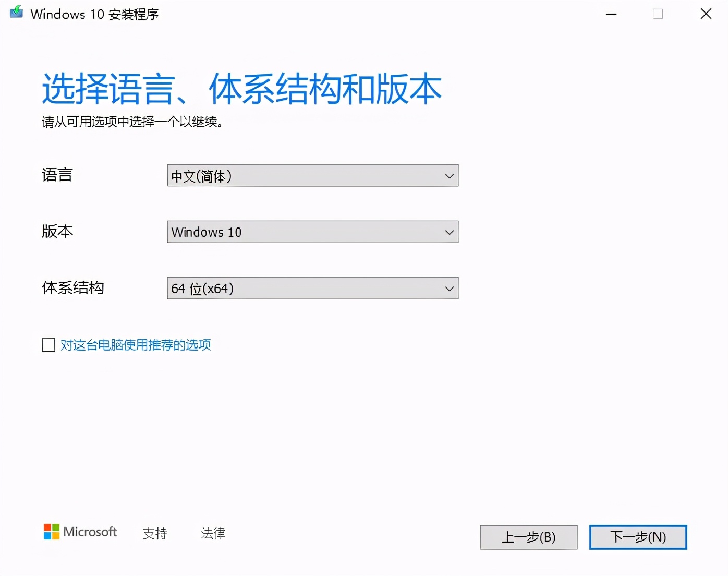This screenshot has height=576, width=728.
Task: Minimize the Windows 10 安装程序 window
Action: pyautogui.click(x=611, y=14)
